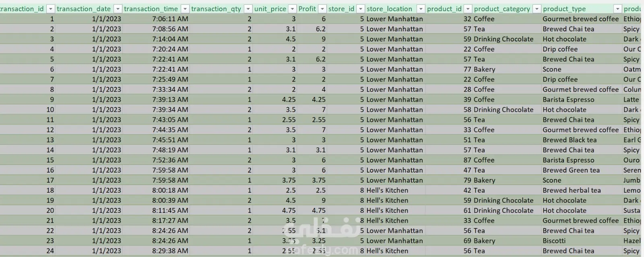Viewport: 644px width, 257px height.
Task: Open product_category filter dropdown arrow
Action: tap(537, 9)
